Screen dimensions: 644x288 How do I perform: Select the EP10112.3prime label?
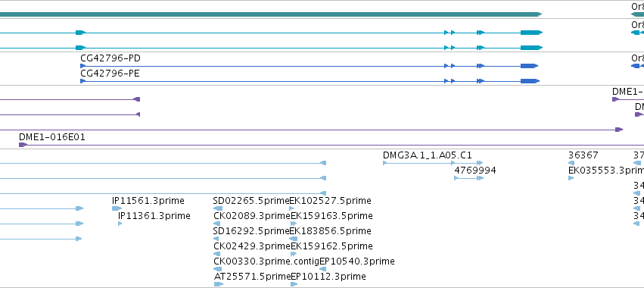pos(328,277)
